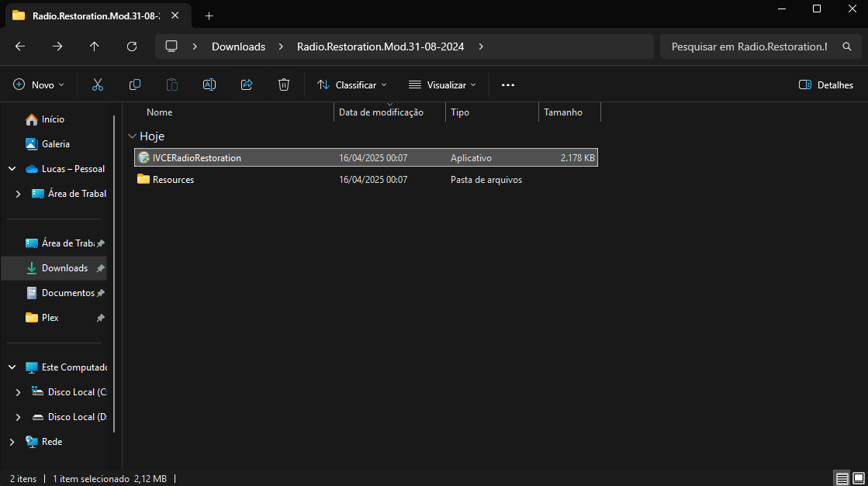Open a new tab with the plus button

(209, 16)
